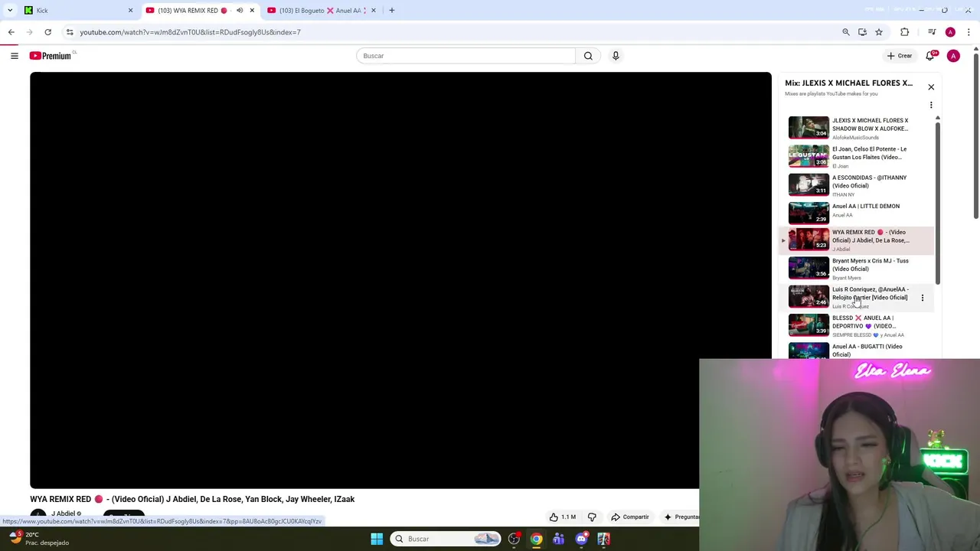Open Mix playlist options three-dot menu
Viewport: 980px width, 551px height.
pyautogui.click(x=931, y=105)
